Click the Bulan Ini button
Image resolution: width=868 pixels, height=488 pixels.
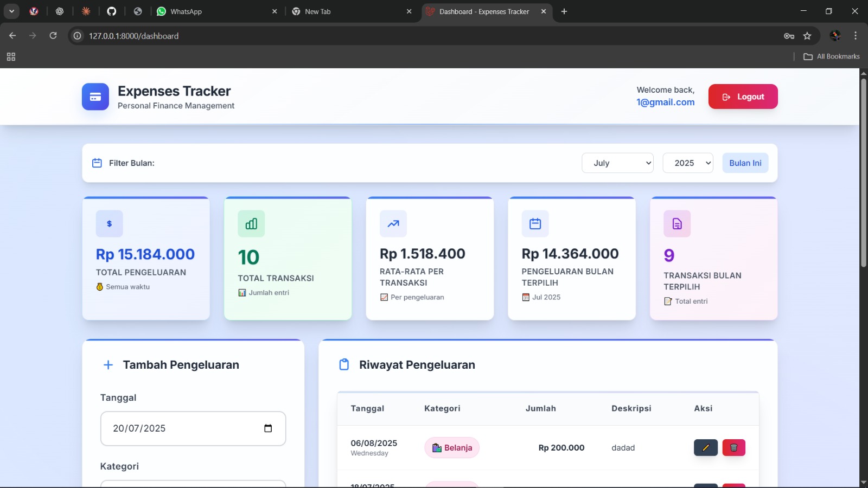click(745, 163)
